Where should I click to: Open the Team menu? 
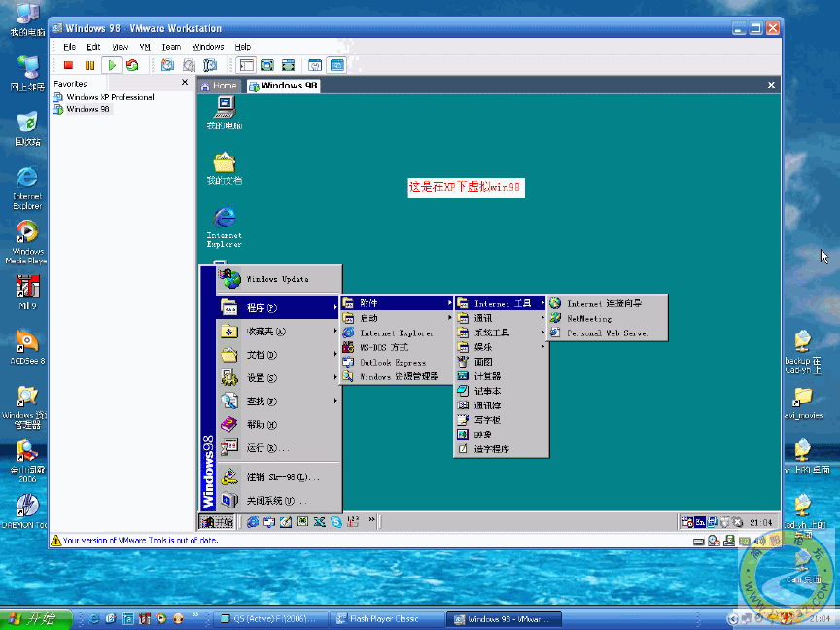171,47
